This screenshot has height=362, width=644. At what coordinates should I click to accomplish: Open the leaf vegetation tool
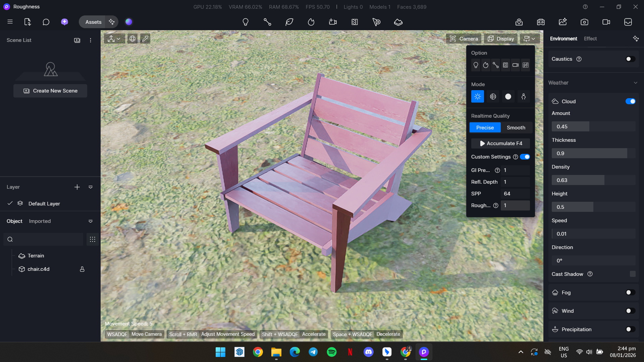(x=289, y=22)
